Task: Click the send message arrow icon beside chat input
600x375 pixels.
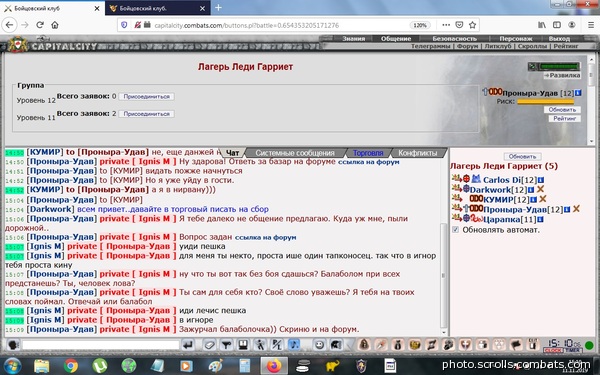Action: [x=188, y=345]
